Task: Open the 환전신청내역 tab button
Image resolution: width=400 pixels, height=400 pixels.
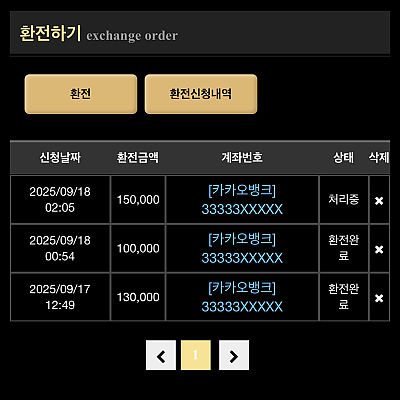Action: [x=201, y=94]
